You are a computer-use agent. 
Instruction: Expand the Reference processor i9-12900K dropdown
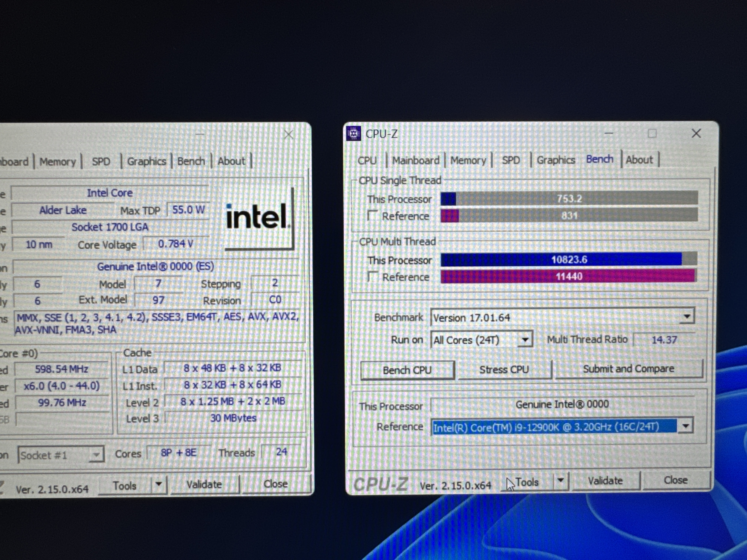pos(685,426)
